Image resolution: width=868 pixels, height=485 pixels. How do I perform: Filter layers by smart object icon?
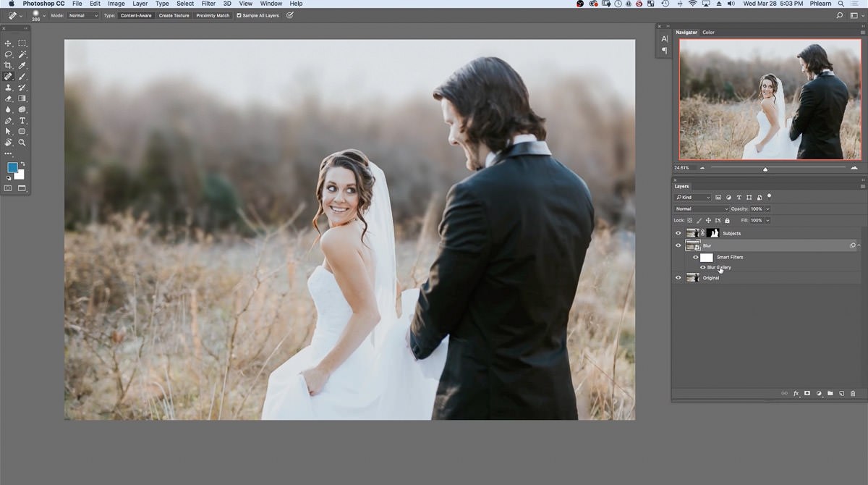(x=759, y=197)
